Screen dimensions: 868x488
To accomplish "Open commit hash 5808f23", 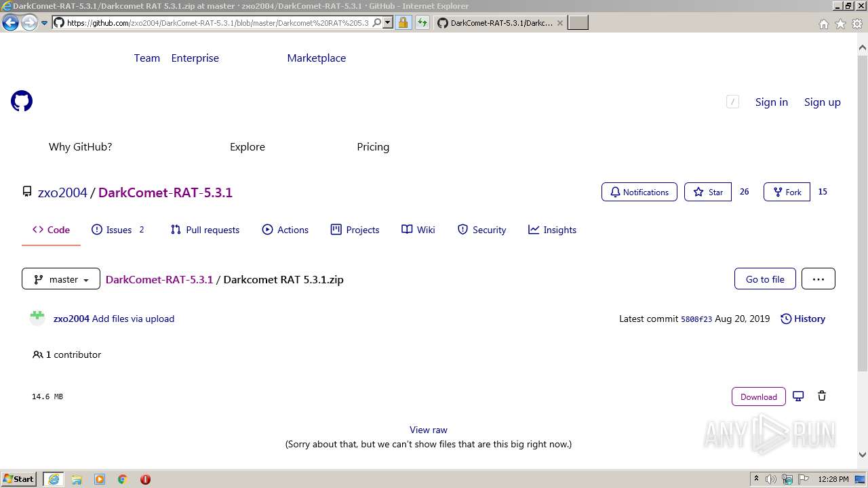I will pyautogui.click(x=696, y=319).
